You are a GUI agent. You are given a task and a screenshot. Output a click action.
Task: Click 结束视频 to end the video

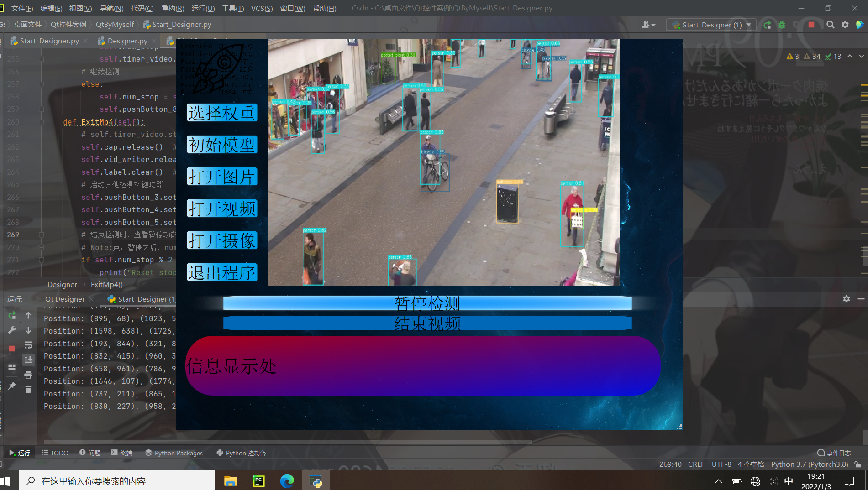[427, 323]
